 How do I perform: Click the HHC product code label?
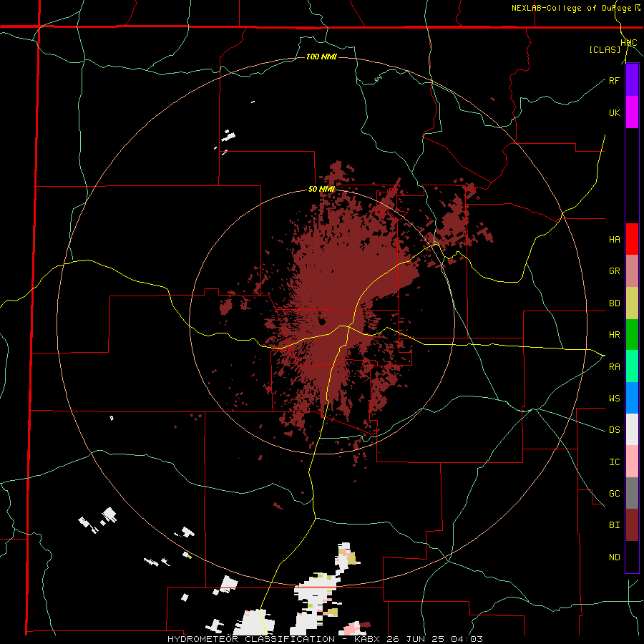pos(628,43)
